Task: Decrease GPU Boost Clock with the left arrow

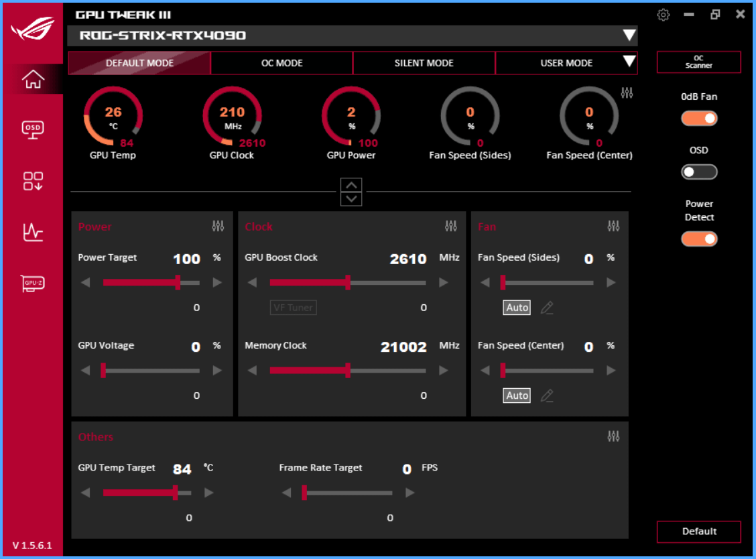Action: point(252,282)
